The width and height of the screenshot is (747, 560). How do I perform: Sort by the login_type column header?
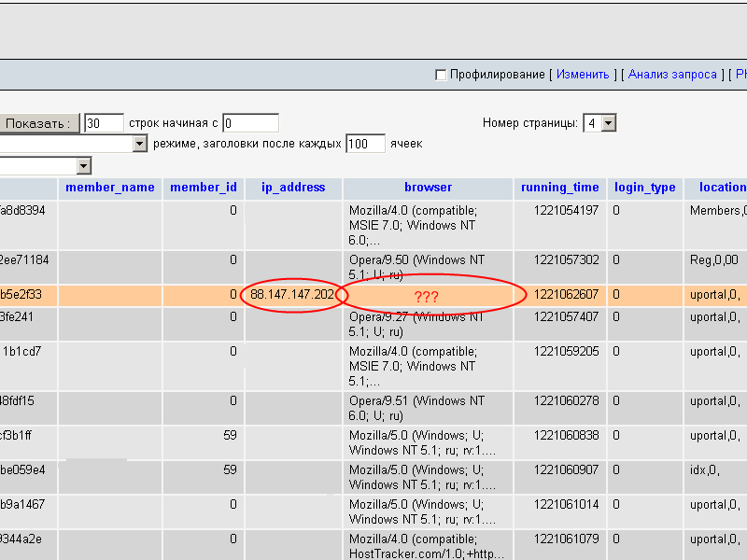coord(644,188)
